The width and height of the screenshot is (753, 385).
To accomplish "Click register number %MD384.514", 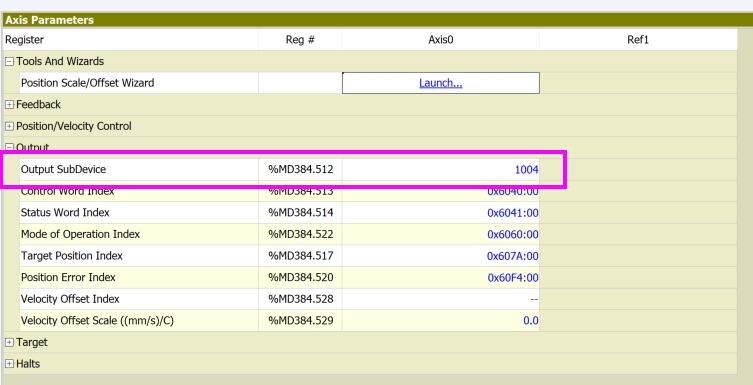I will (x=301, y=213).
